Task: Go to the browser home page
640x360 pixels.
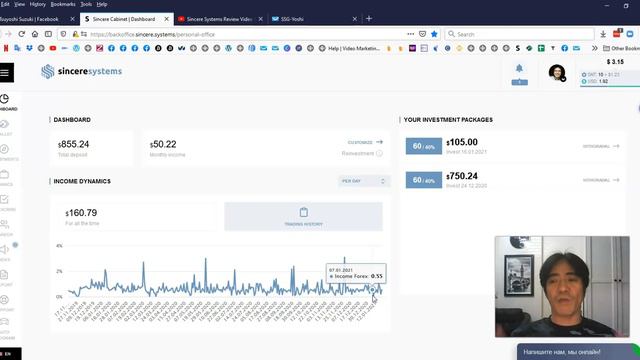Action: tap(35, 34)
